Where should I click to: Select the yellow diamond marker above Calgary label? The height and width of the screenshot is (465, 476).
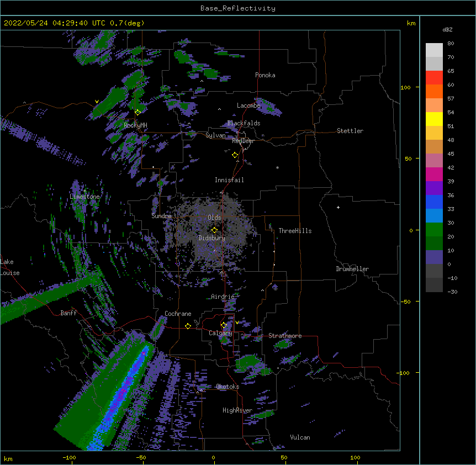pos(224,325)
